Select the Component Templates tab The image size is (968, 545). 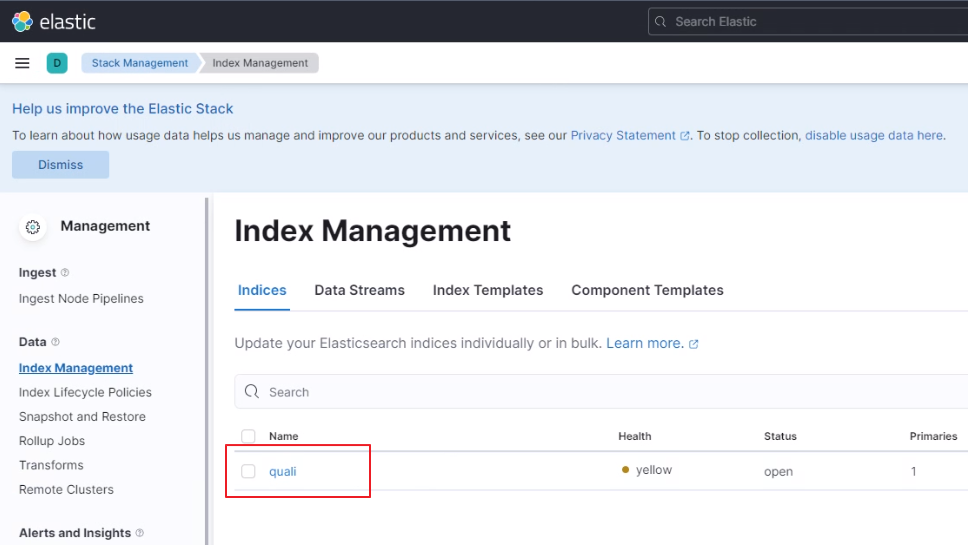tap(647, 290)
